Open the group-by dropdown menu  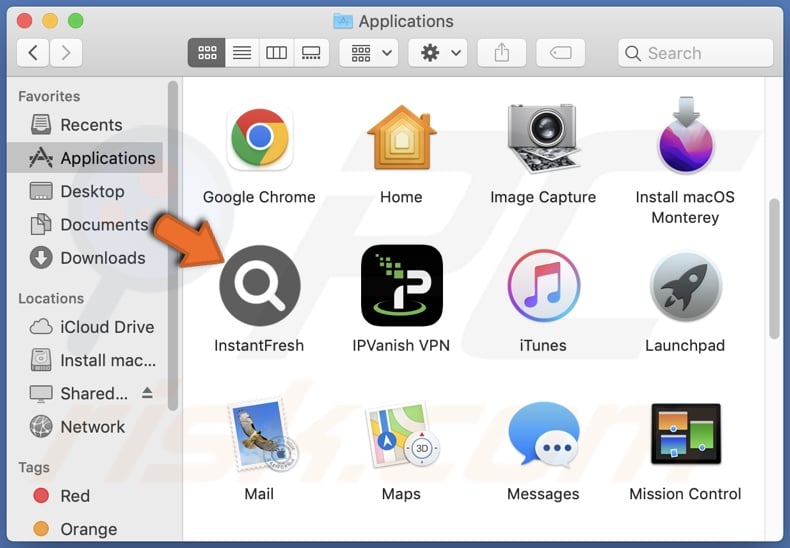tap(369, 52)
